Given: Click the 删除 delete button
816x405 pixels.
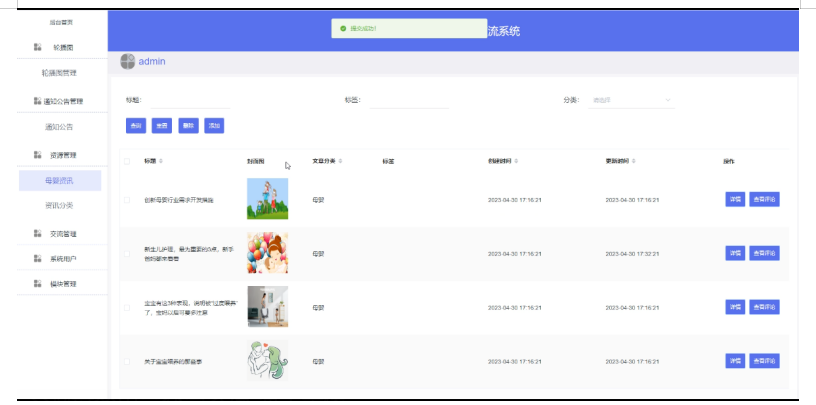Looking at the screenshot, I should pyautogui.click(x=188, y=126).
